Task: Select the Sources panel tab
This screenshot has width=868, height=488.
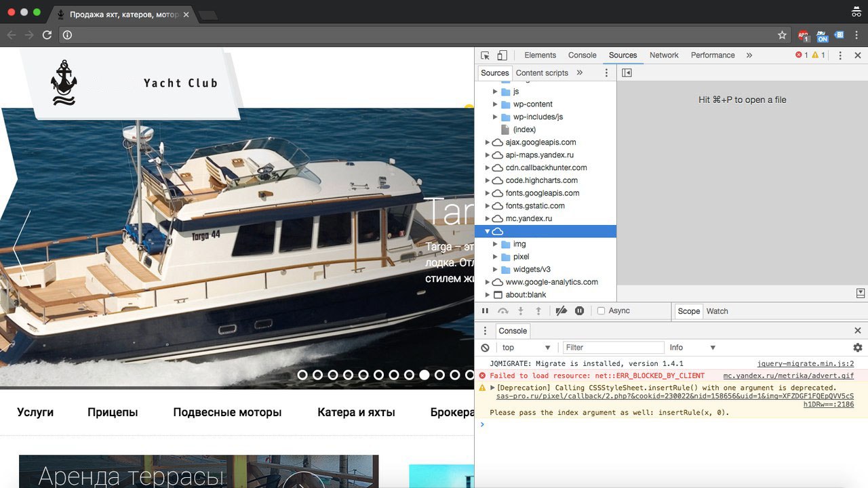Action: pyautogui.click(x=623, y=56)
